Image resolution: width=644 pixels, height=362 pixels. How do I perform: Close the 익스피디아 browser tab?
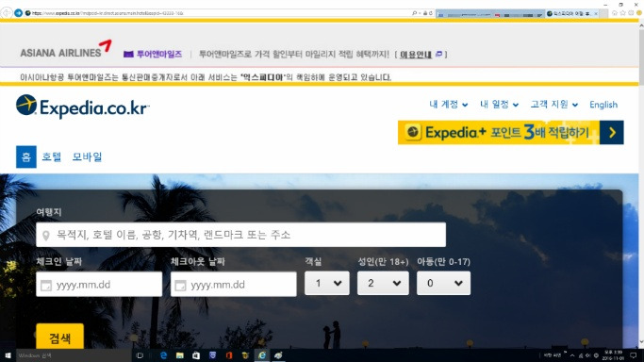(596, 13)
